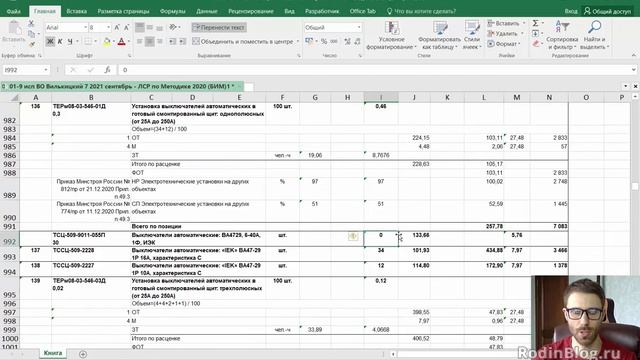Align text right icon

coord(159,41)
